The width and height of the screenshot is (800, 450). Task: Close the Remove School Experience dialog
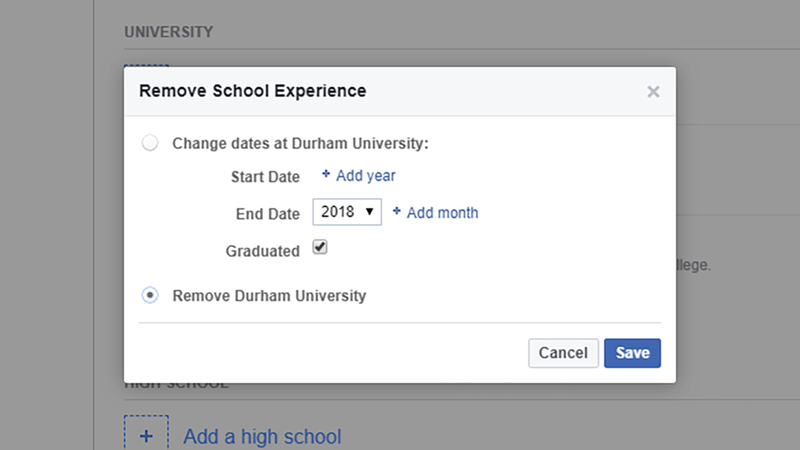coord(653,92)
